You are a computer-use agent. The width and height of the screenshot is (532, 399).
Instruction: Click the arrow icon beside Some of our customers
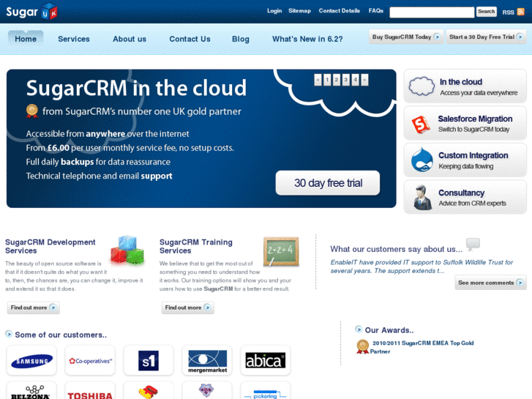[x=9, y=334]
